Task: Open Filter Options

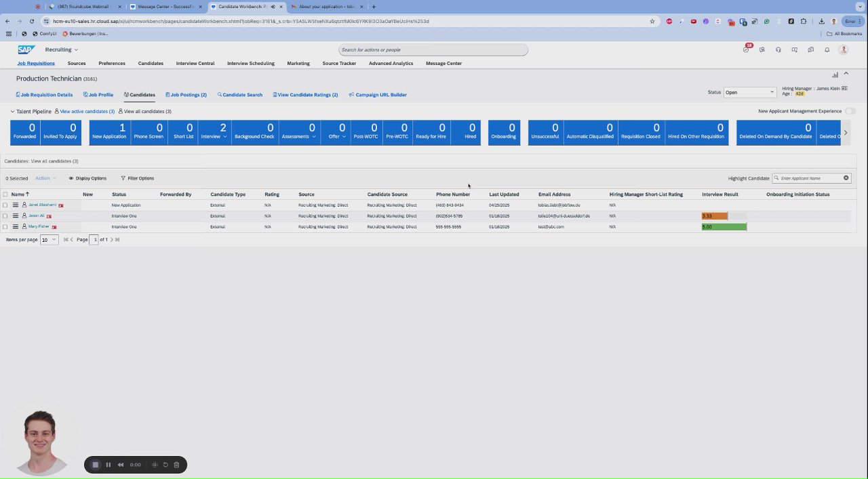Action: tap(138, 178)
